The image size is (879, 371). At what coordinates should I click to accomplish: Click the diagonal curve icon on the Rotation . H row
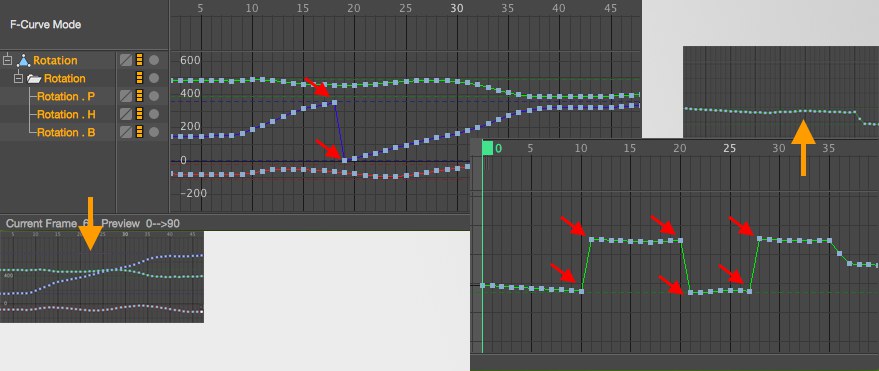click(126, 114)
